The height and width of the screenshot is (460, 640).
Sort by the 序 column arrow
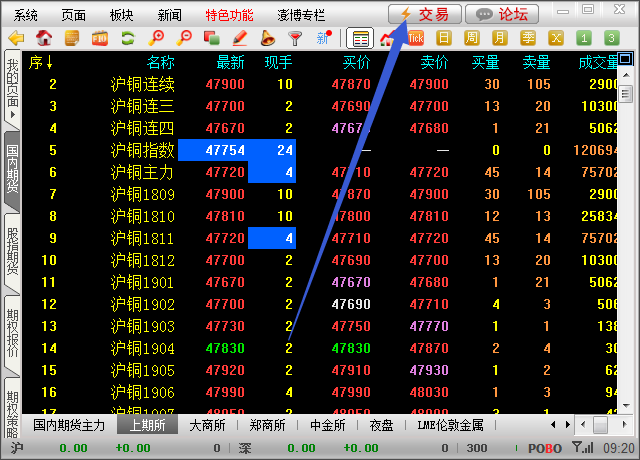coord(49,63)
